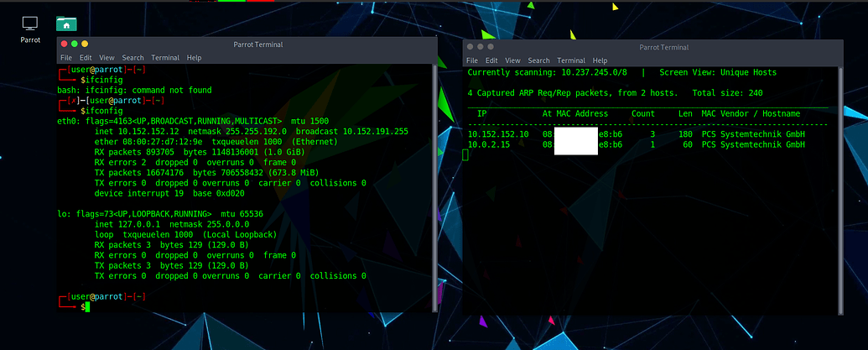Close the left Parrot Terminal with red button
The height and width of the screenshot is (350, 868).
click(x=65, y=44)
